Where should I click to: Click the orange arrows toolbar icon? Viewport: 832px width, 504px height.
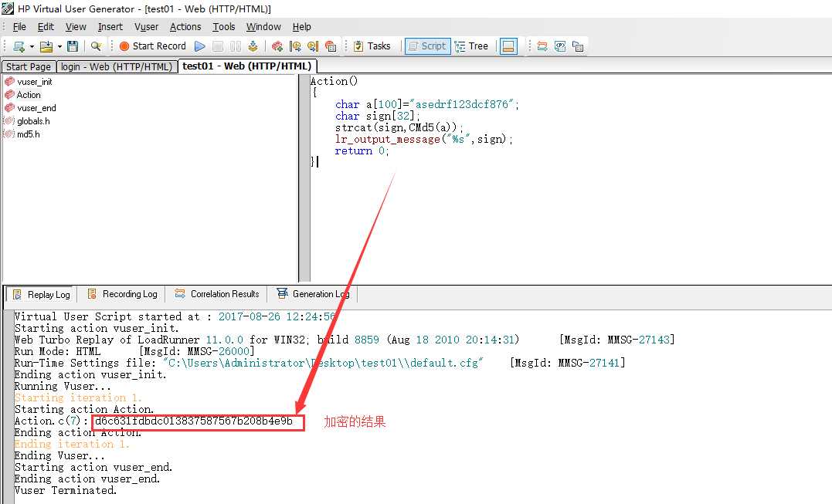click(x=542, y=46)
